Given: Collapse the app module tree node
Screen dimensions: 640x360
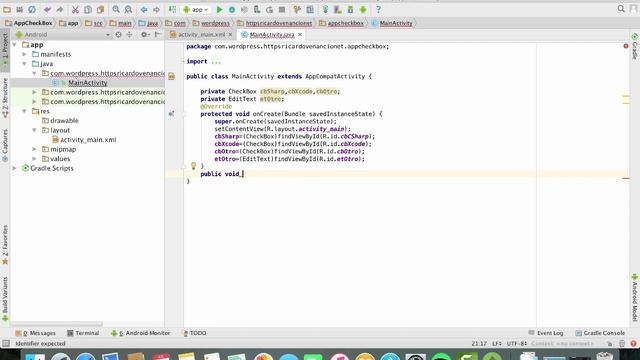Looking at the screenshot, I should [x=15, y=44].
